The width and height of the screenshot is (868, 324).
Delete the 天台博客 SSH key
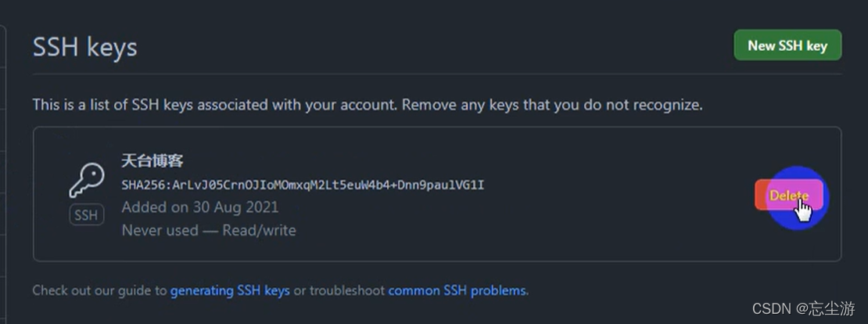pyautogui.click(x=788, y=196)
